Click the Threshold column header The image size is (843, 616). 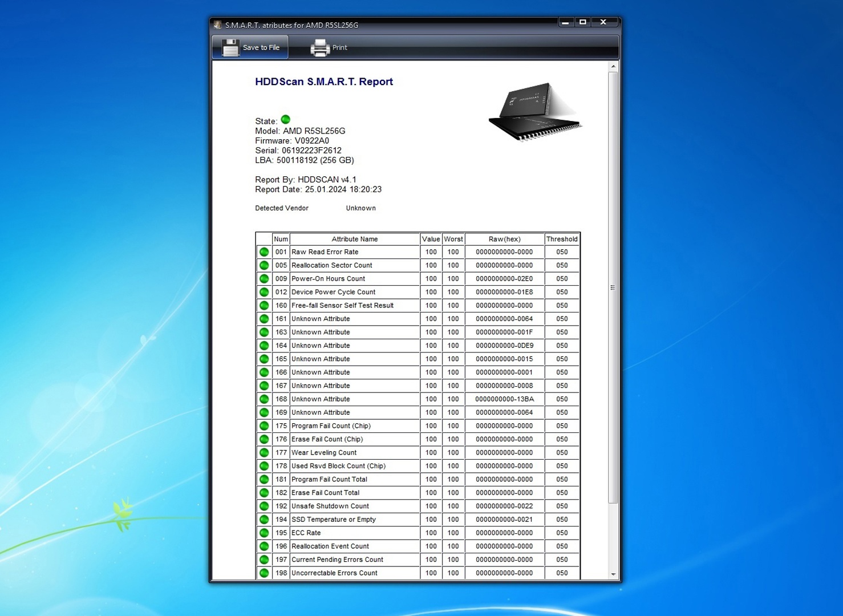point(562,239)
